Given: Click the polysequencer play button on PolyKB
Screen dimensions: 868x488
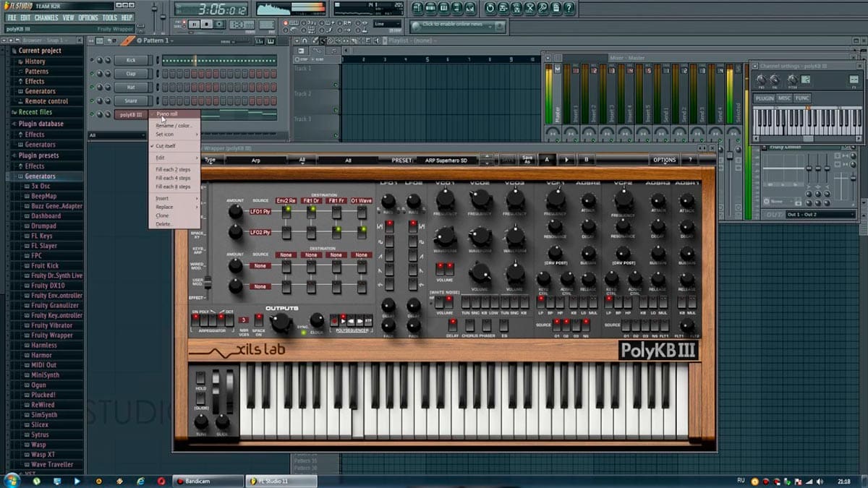Looking at the screenshot, I should coord(343,319).
